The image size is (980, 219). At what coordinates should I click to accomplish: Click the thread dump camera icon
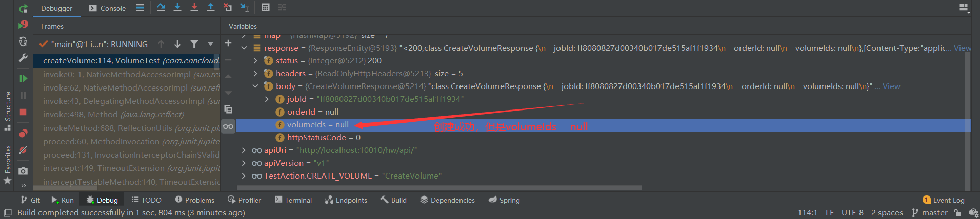pyautogui.click(x=23, y=171)
